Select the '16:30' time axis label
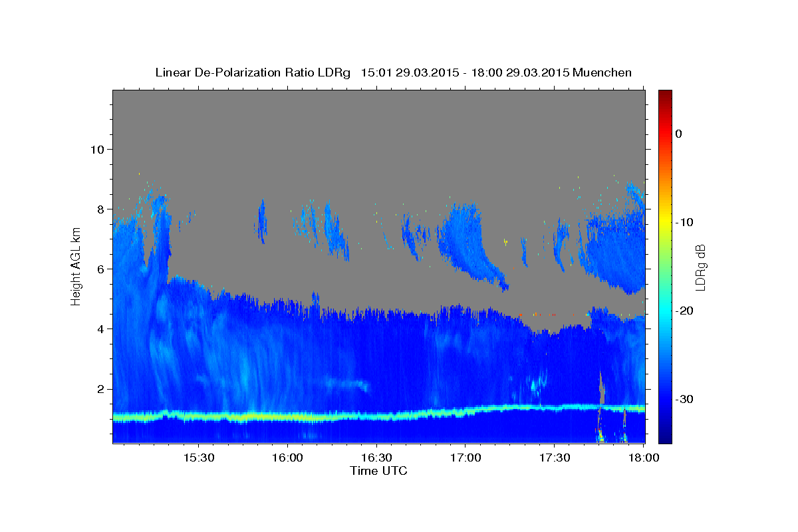 [x=376, y=458]
